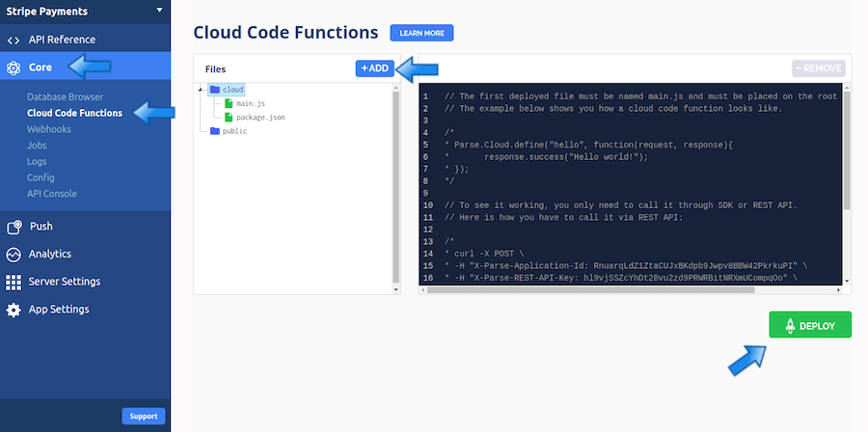Open Webhooks in the sidebar

pos(49,129)
